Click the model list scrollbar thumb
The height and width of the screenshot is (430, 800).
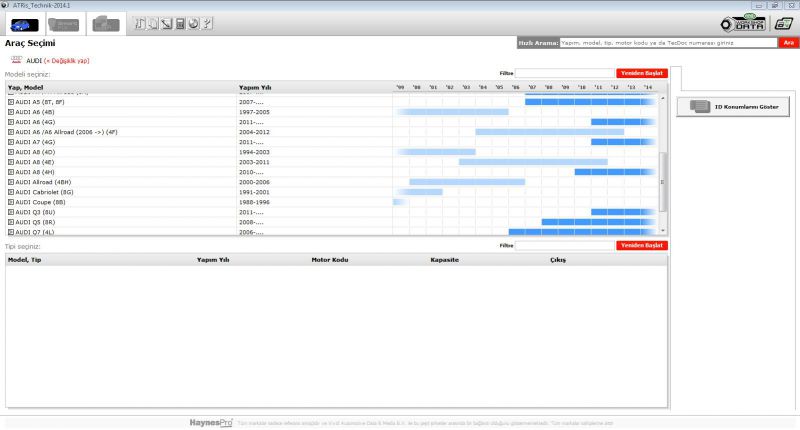[x=663, y=182]
